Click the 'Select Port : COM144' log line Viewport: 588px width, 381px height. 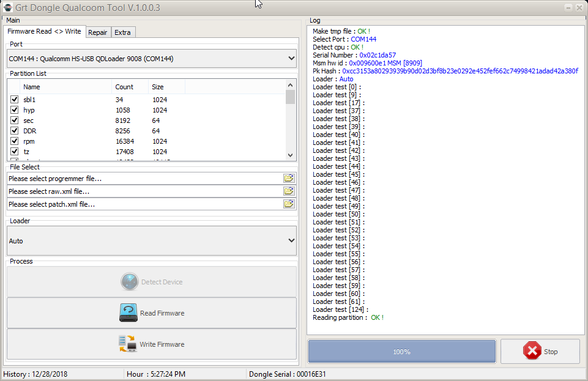click(344, 39)
